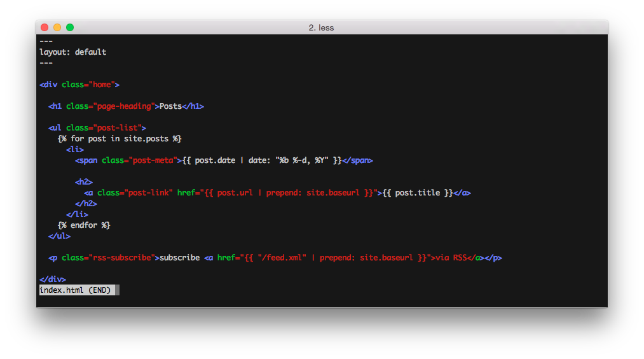Click the "page-heading" class value
The width and height of the screenshot is (644, 359).
[x=124, y=106]
